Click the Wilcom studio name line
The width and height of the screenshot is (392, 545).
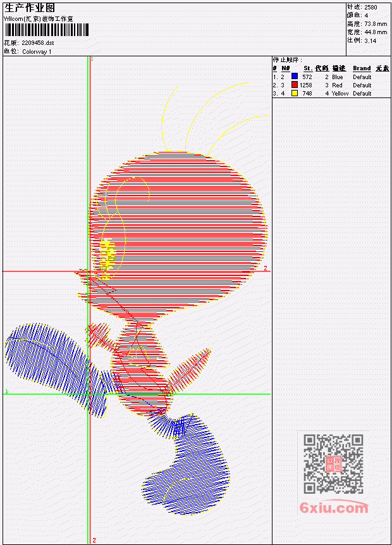[x=38, y=19]
